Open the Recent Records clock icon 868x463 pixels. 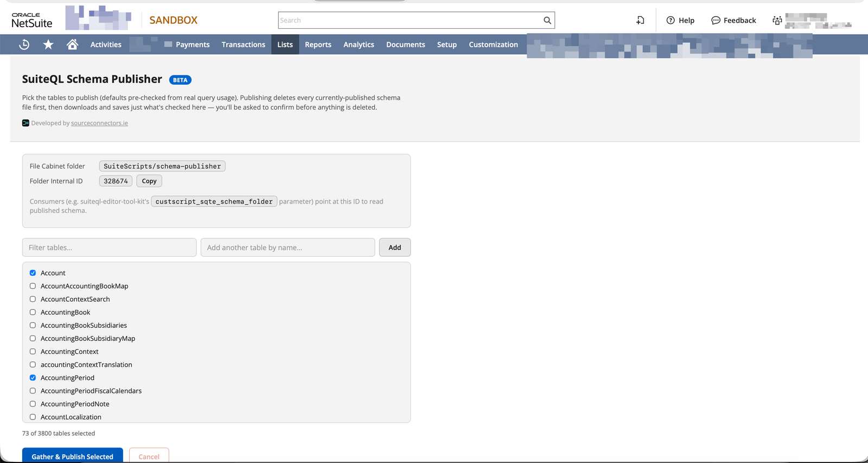click(x=24, y=45)
